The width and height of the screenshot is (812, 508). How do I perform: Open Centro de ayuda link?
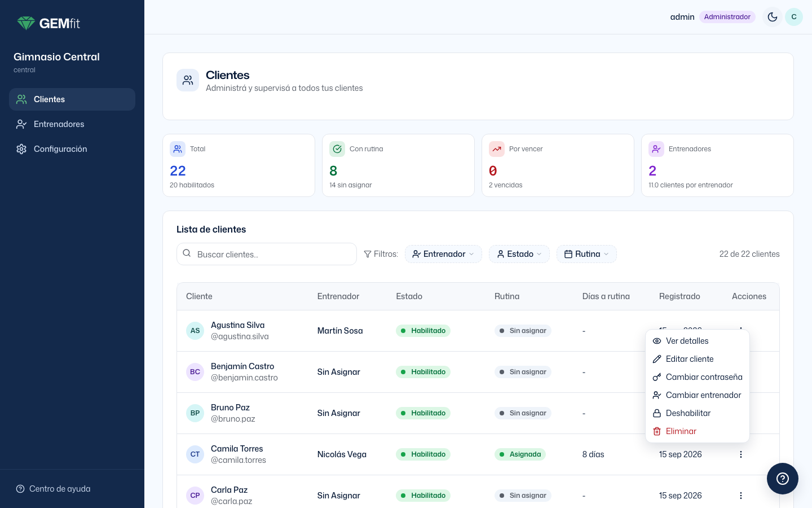[x=53, y=489]
